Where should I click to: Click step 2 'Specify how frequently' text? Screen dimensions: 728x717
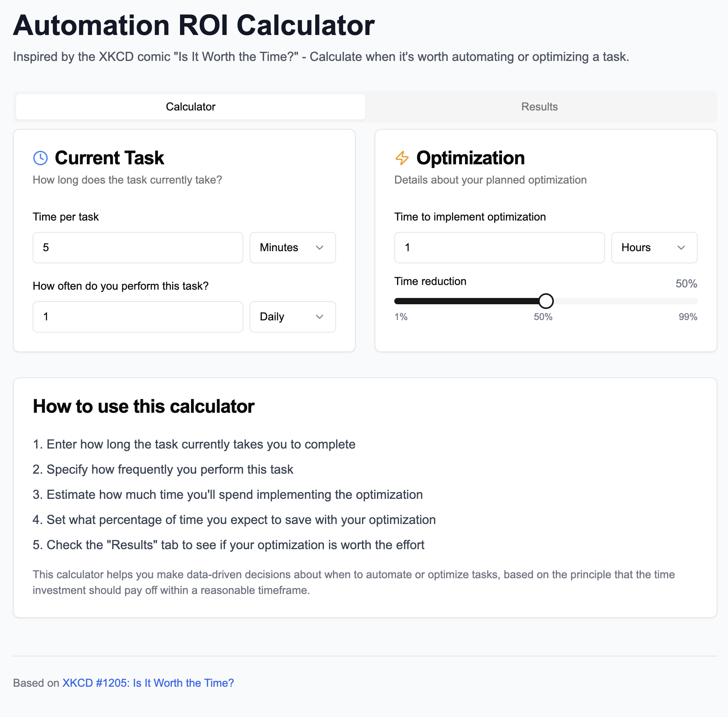tap(163, 469)
